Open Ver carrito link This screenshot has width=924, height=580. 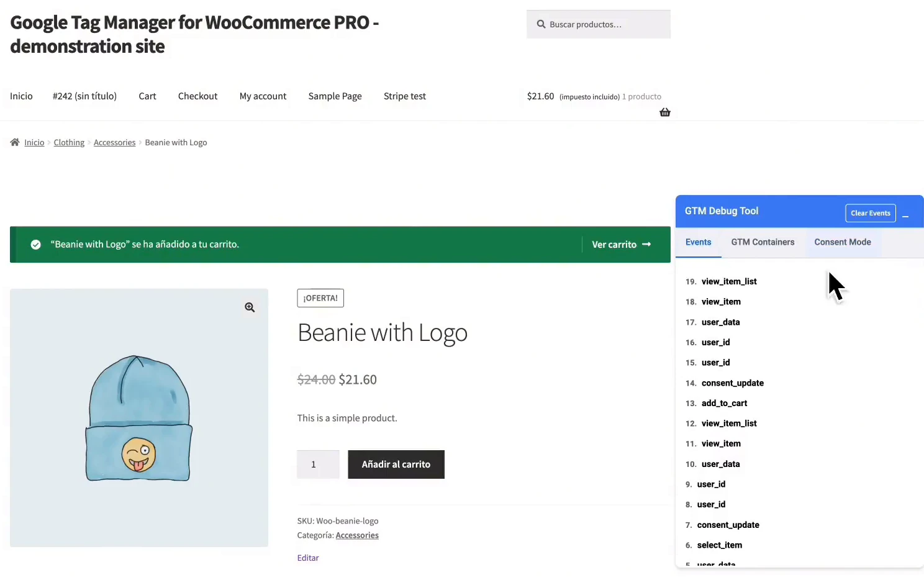(621, 245)
